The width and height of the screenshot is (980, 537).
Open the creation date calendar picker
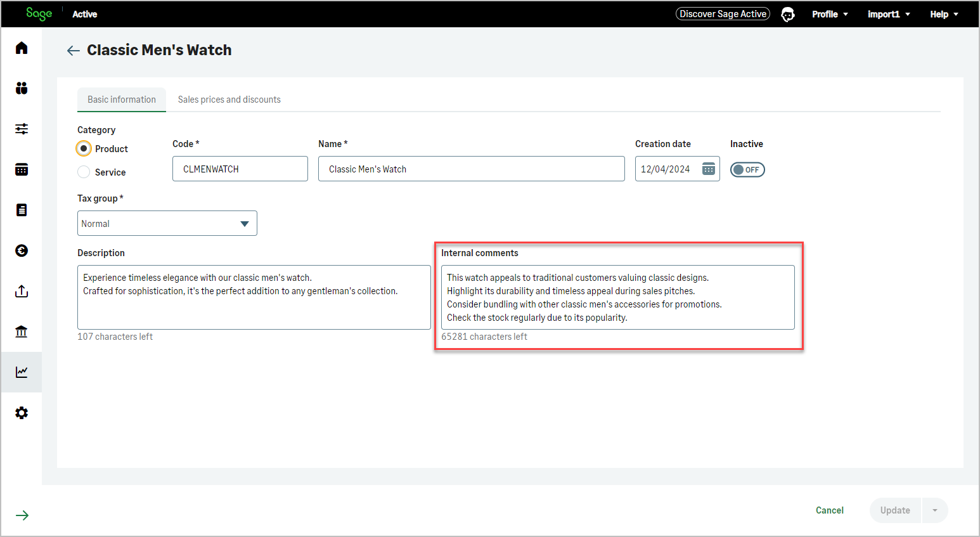[709, 169]
